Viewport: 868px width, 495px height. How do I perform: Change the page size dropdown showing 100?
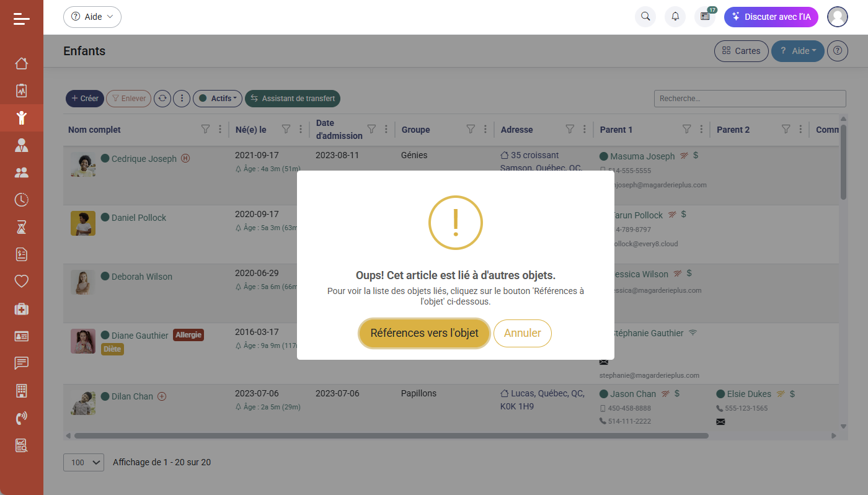click(x=84, y=462)
